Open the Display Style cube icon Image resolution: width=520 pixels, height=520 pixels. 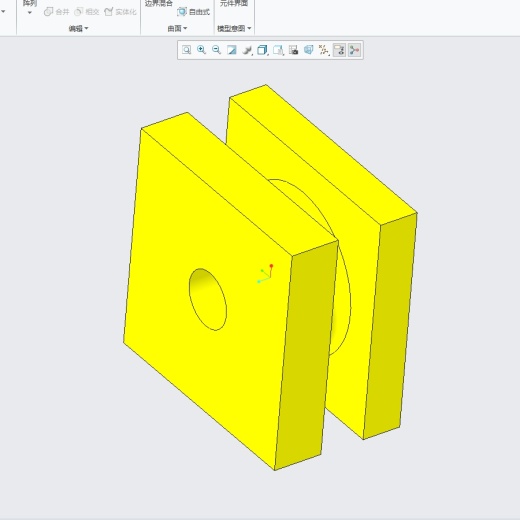click(263, 50)
